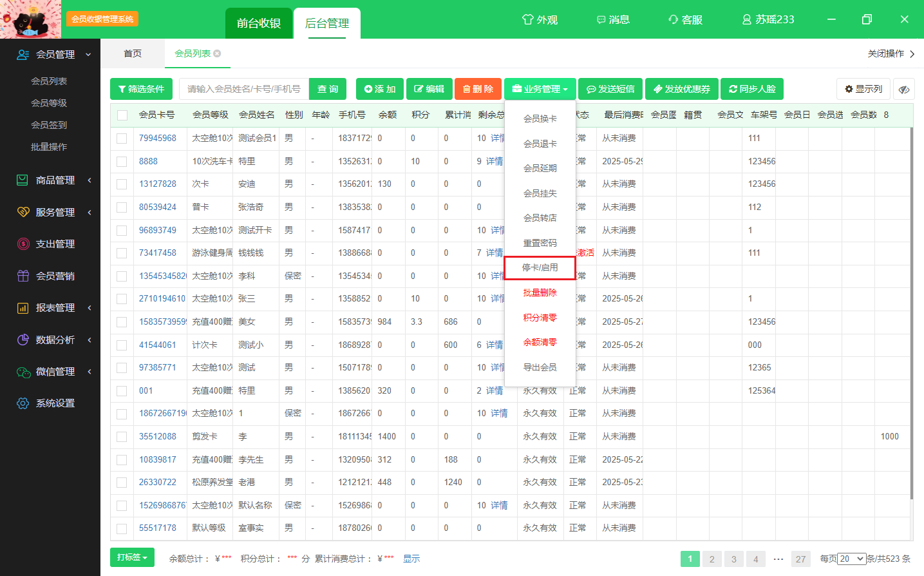Click 显示 link to reveal totals

[411, 559]
